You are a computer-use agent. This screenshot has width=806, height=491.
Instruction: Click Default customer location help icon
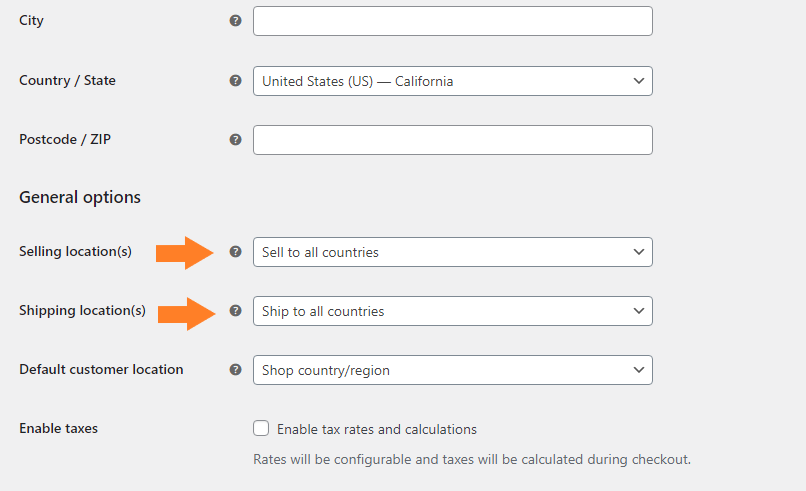tap(235, 370)
